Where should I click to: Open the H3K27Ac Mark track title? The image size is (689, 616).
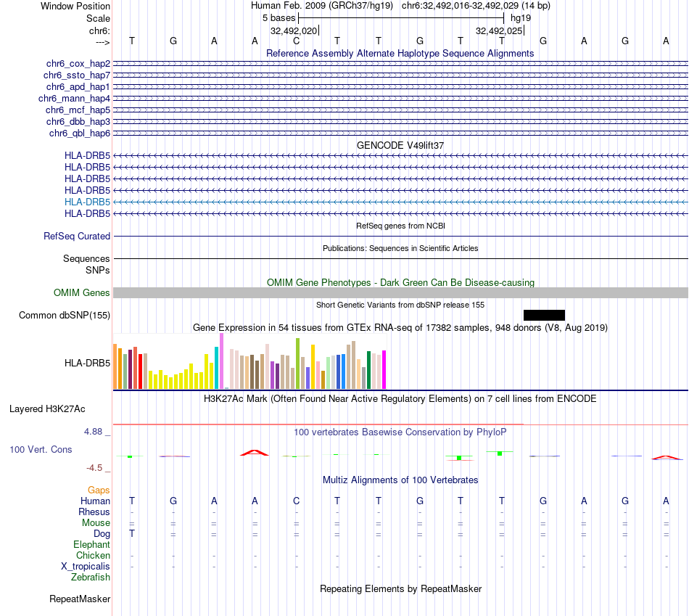(400, 399)
